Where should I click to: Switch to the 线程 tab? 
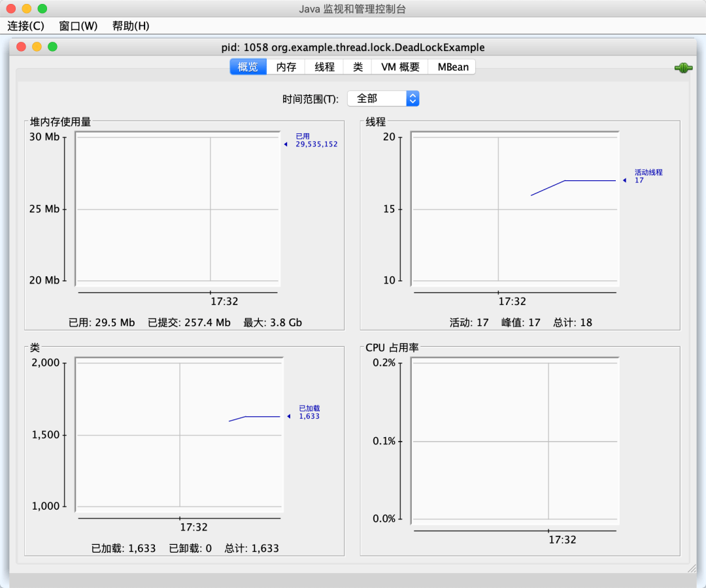tap(324, 67)
